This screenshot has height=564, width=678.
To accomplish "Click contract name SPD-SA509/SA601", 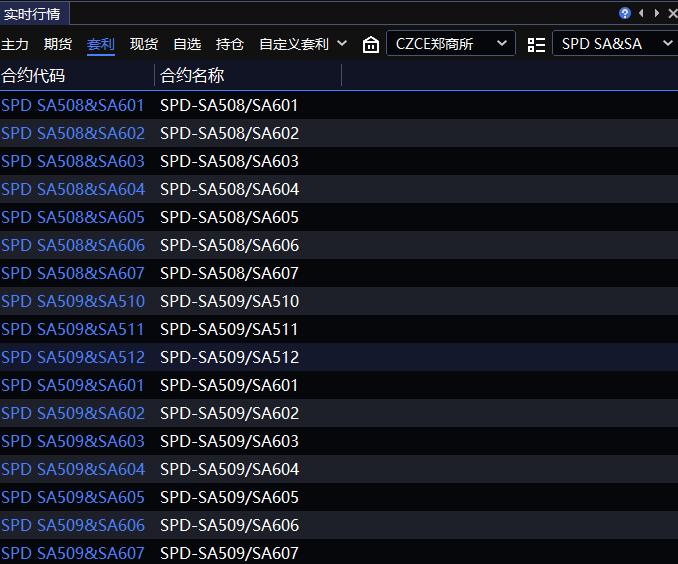I will [229, 385].
